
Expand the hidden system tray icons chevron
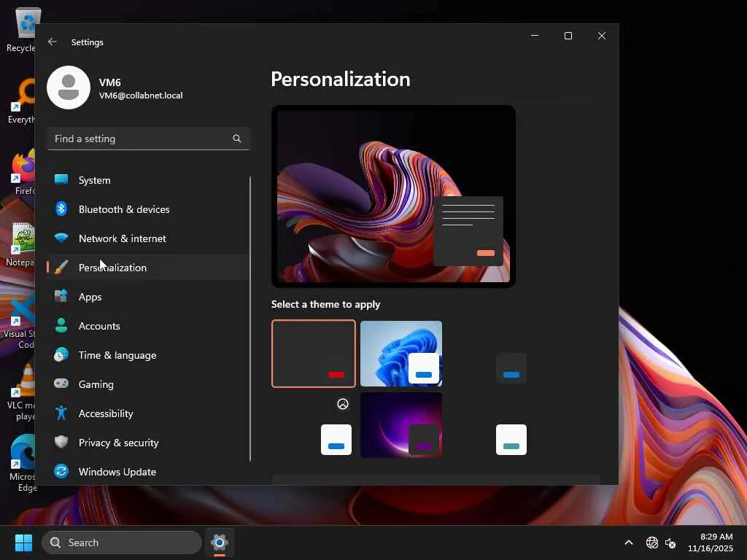pos(628,542)
